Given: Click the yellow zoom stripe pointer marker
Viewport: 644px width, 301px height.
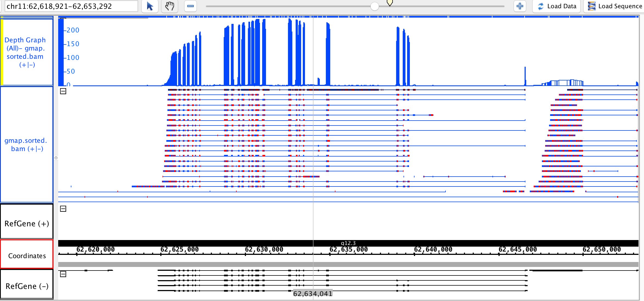Looking at the screenshot, I should 390,3.
